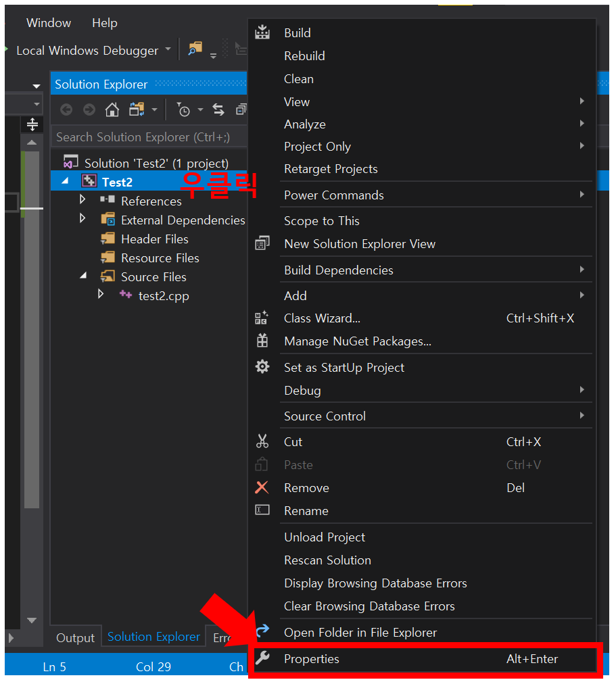Click the split editor icon above scrollbar
This screenshot has width=616, height=682.
pos(32,124)
